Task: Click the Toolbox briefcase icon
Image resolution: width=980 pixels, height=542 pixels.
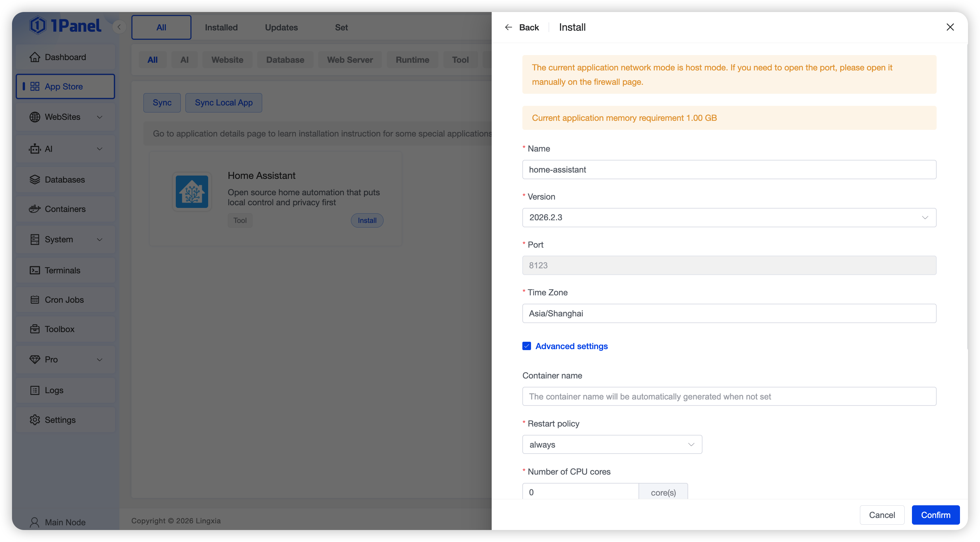Action: 35,329
